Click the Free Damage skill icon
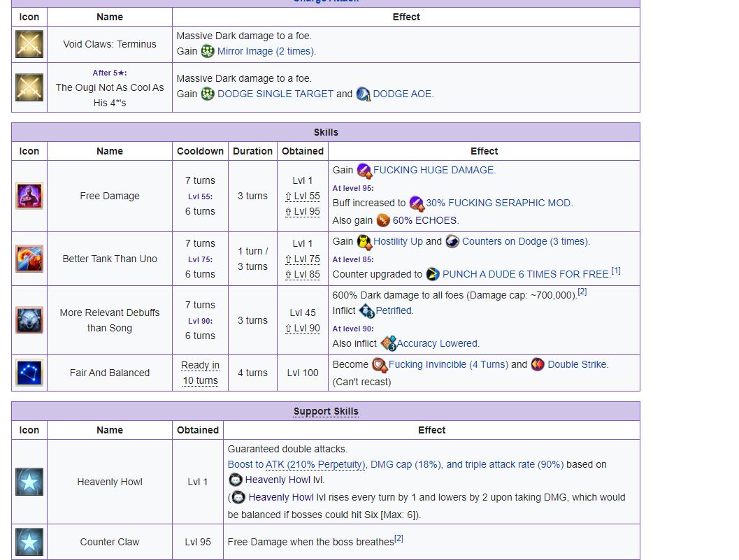This screenshot has width=739, height=560. pos(29,196)
